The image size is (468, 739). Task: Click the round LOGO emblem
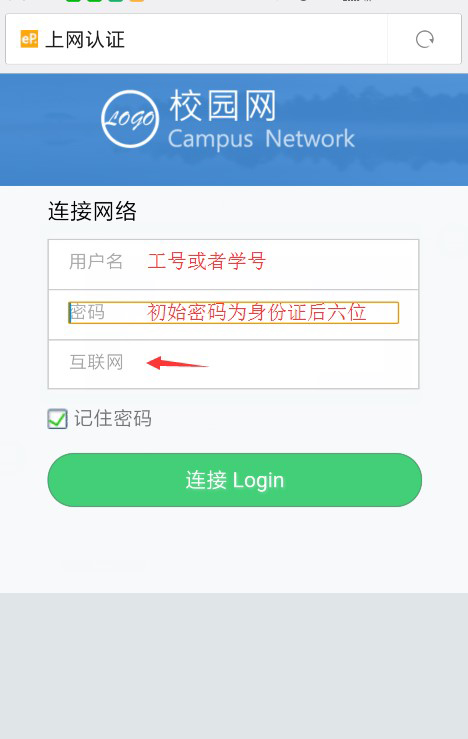[130, 119]
